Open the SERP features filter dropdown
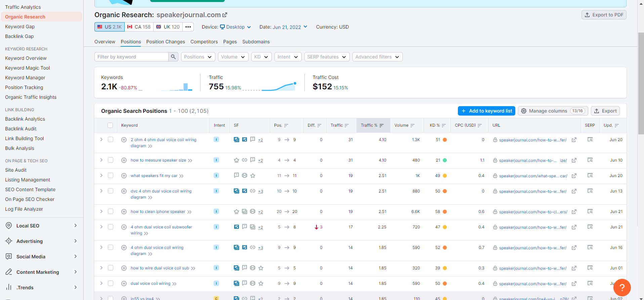Screen dimensions: 644x300 pyautogui.click(x=327, y=57)
